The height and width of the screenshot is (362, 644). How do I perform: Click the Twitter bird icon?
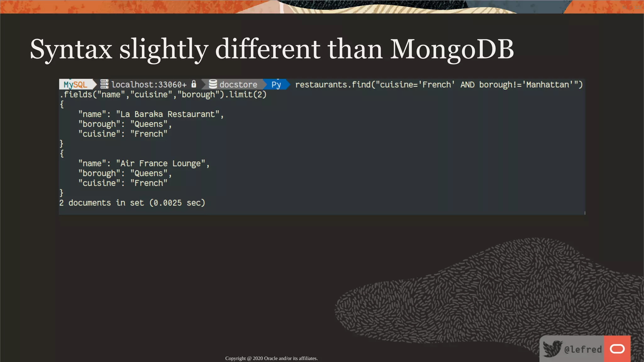click(x=552, y=348)
